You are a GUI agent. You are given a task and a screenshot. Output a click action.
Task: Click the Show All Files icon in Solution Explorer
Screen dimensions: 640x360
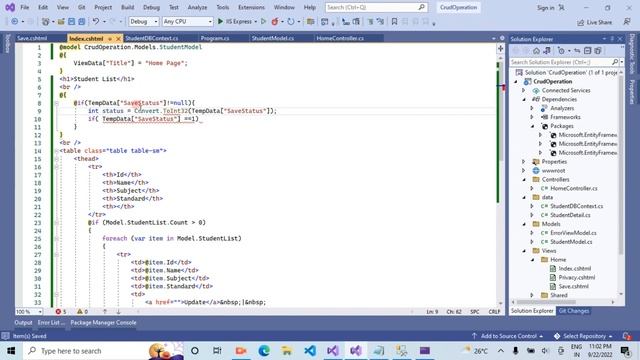[x=598, y=51]
